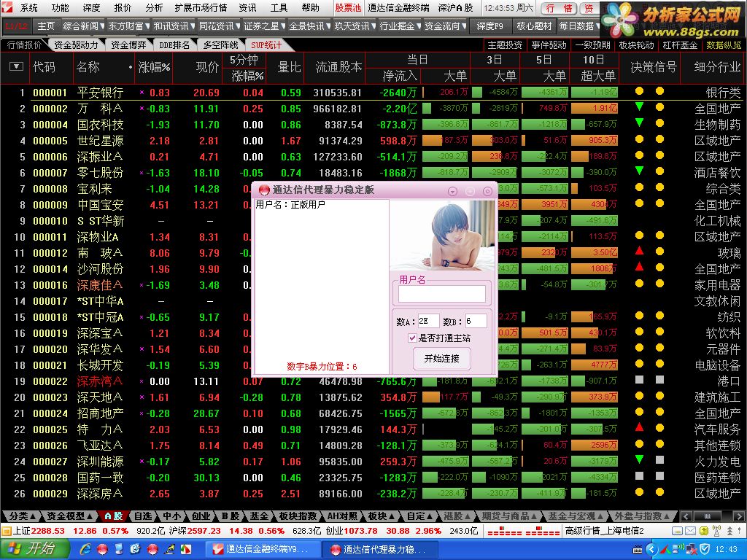Expand the 资金流向 dropdown
747x560 pixels.
pos(446,26)
